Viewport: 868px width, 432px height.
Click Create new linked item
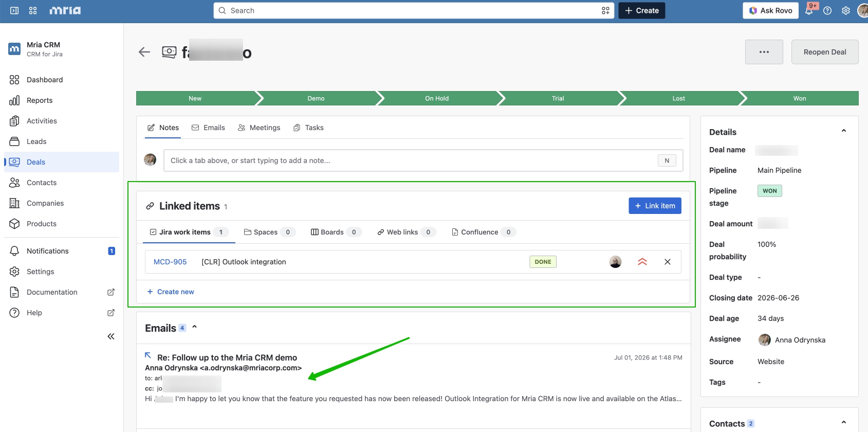click(171, 292)
